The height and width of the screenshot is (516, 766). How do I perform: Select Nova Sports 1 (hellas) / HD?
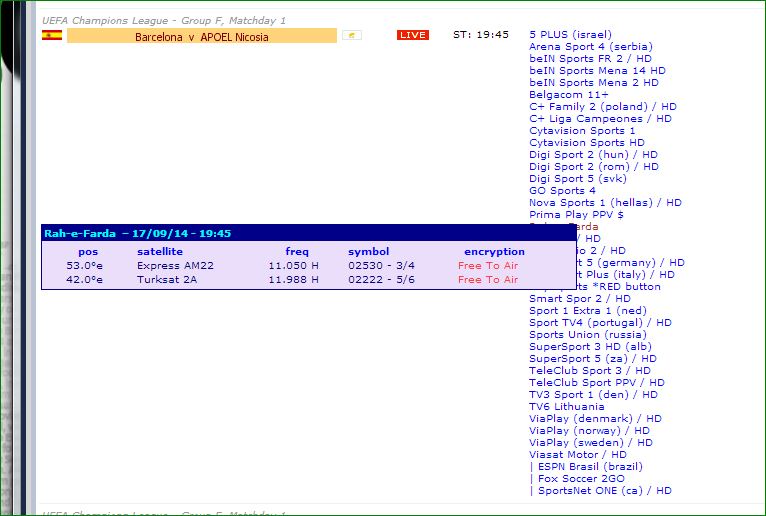click(605, 202)
